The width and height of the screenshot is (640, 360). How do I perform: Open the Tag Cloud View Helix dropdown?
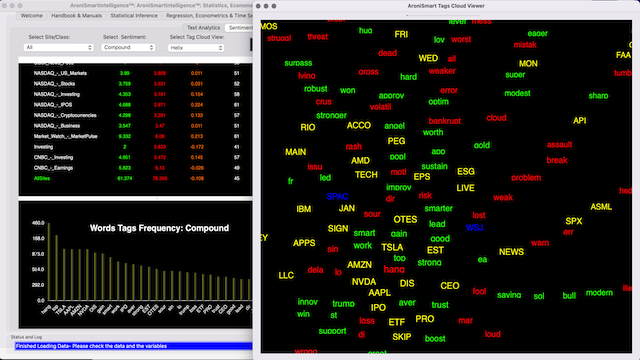(x=196, y=48)
